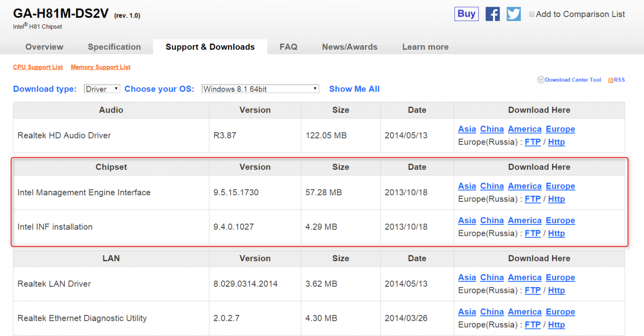Click version value 9.5.15.1730
Viewport: 644px width, 336px height.
click(236, 192)
